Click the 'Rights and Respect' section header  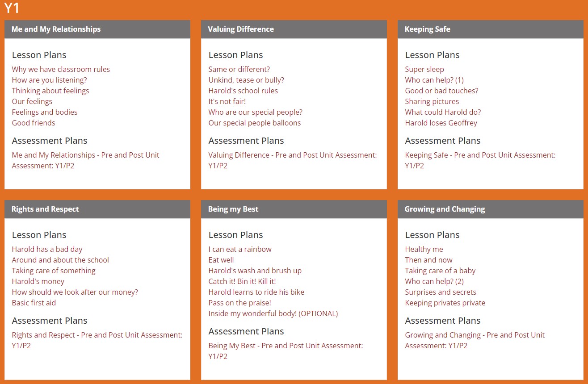(97, 209)
